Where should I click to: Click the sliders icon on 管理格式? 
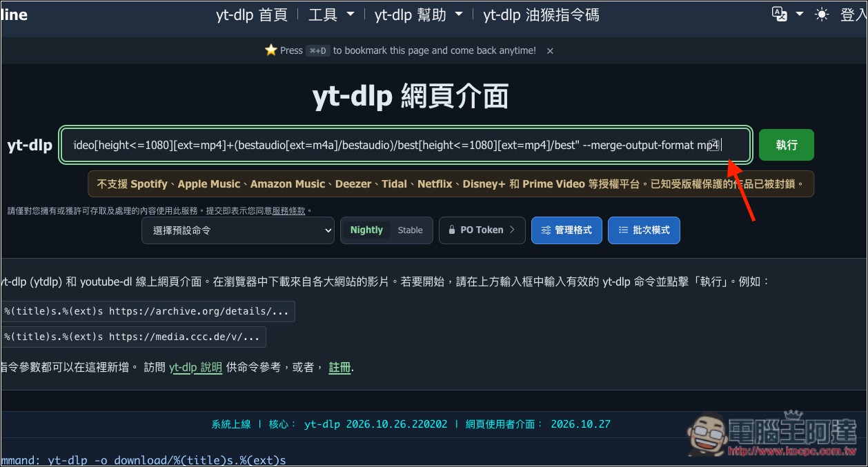[546, 230]
